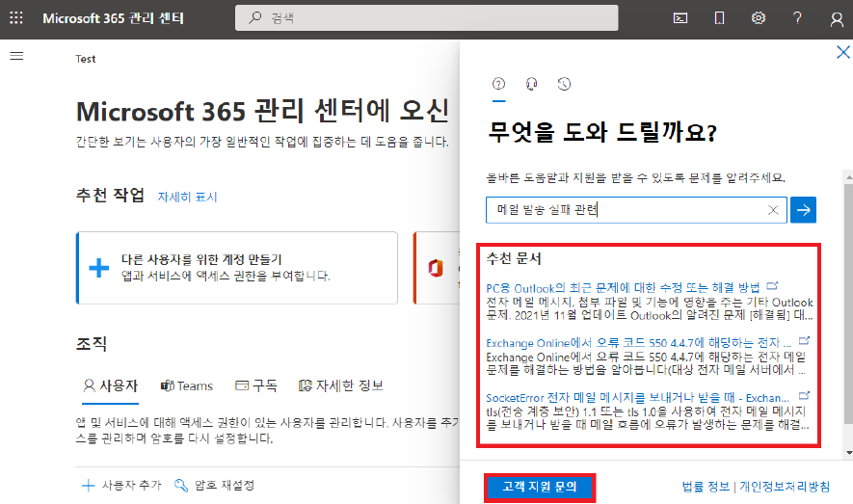This screenshot has width=853, height=504.
Task: Open Exchange Online error 550 4.4.7 article
Action: [x=638, y=342]
